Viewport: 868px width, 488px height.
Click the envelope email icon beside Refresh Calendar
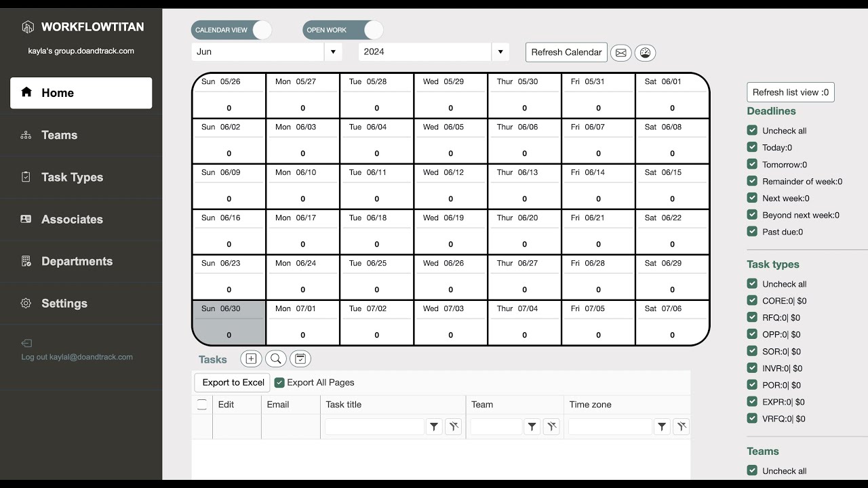(620, 53)
